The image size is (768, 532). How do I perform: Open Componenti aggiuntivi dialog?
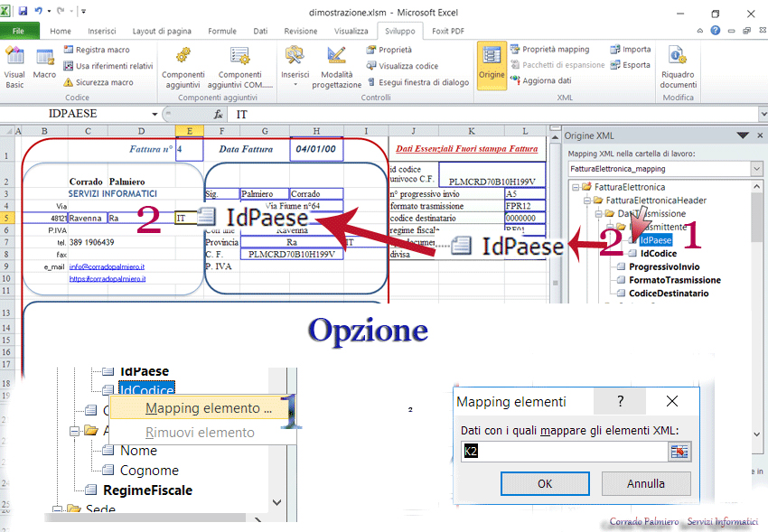coord(183,67)
